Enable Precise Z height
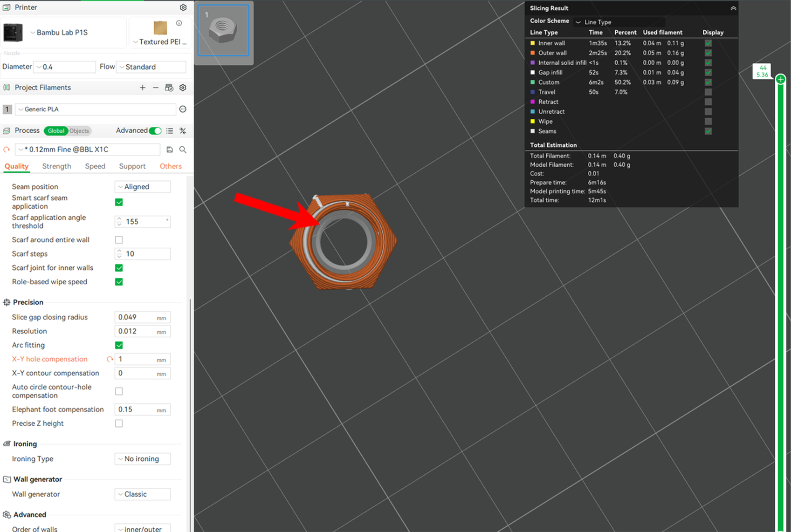This screenshot has height=532, width=791. tap(119, 423)
